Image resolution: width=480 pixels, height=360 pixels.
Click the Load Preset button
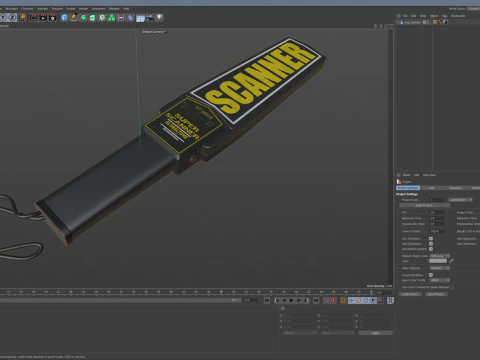coord(410,294)
